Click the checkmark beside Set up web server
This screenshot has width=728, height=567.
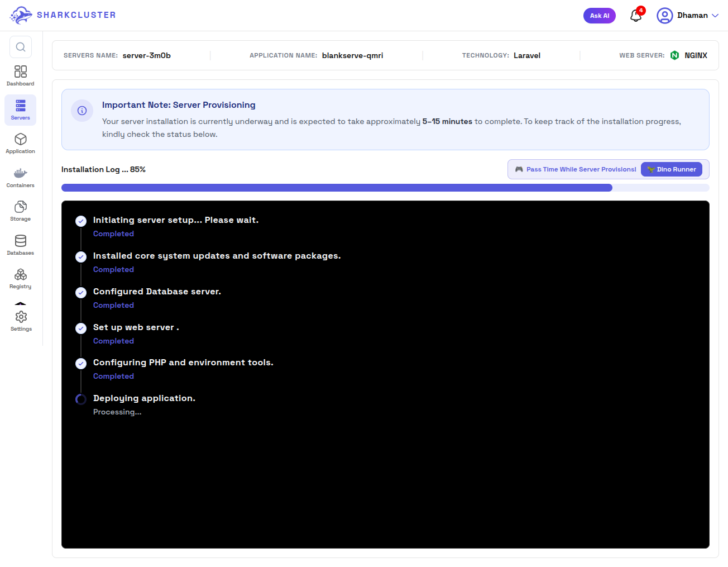click(x=81, y=328)
